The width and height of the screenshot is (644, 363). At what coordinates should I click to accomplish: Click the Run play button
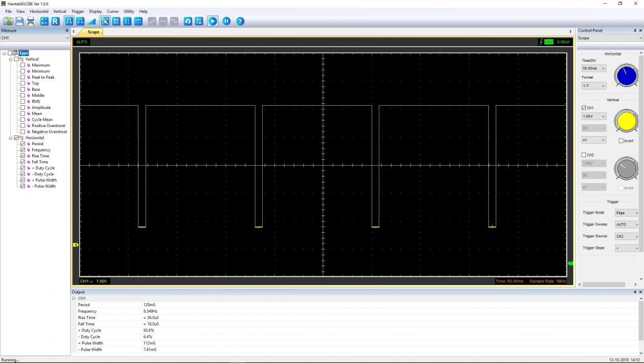[x=213, y=21]
